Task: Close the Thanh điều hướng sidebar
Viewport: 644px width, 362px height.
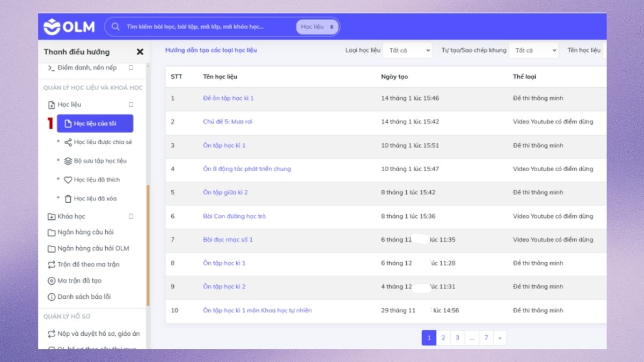Action: click(x=140, y=52)
